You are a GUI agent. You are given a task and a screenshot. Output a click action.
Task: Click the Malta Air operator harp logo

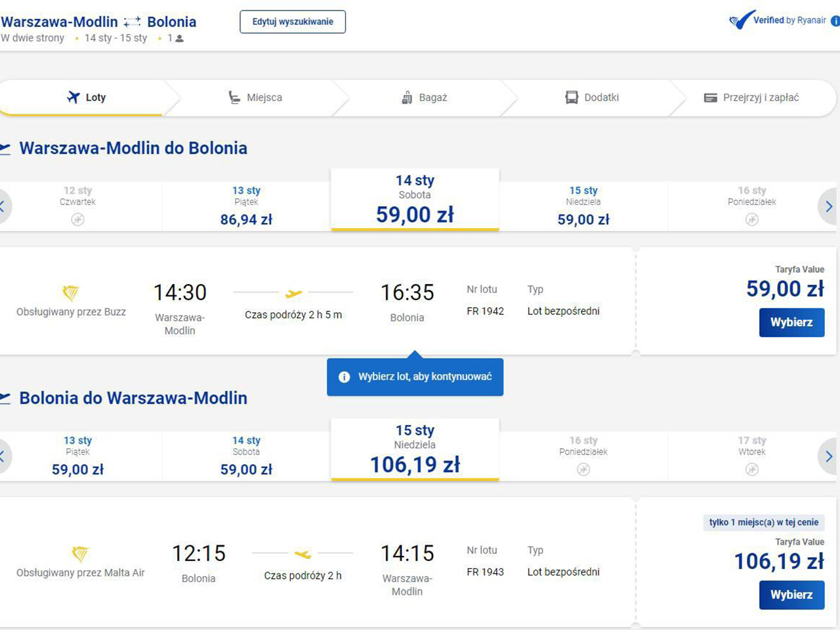[x=80, y=553]
